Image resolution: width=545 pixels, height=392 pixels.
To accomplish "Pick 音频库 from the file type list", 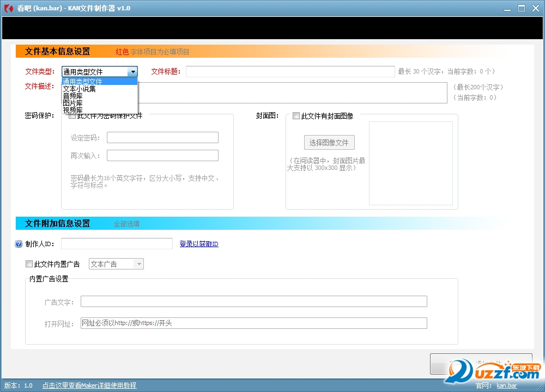I will point(100,96).
